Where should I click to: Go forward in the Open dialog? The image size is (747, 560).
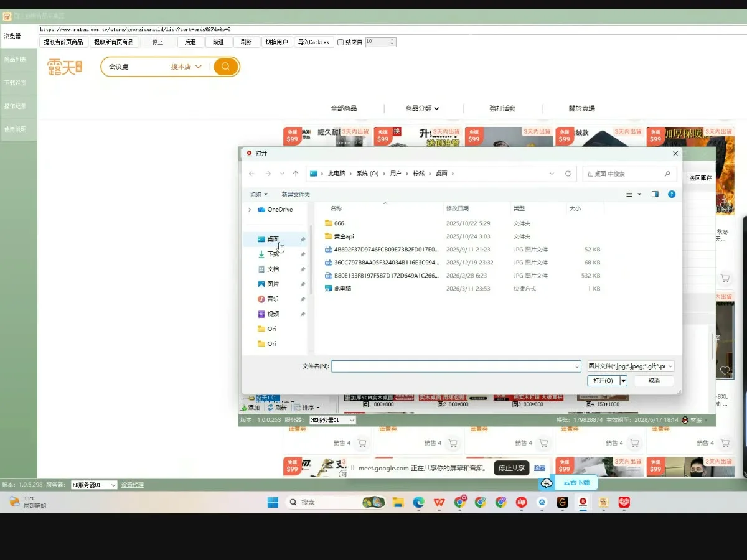tap(268, 174)
